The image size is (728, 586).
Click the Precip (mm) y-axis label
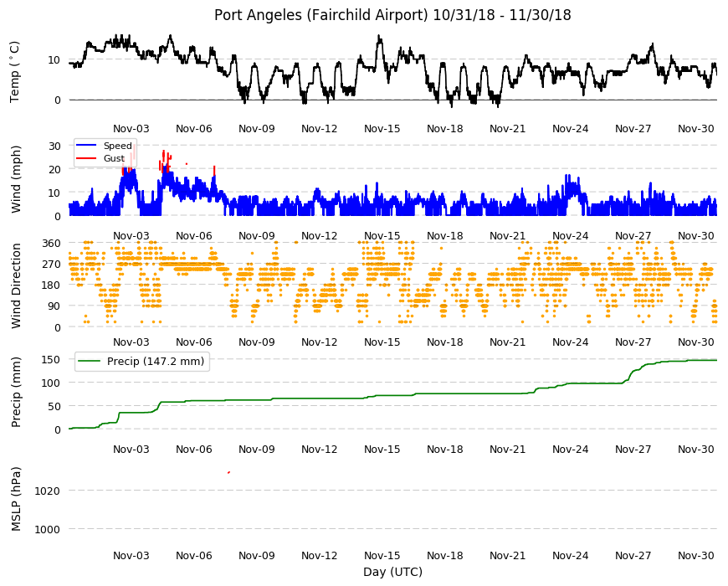pos(16,392)
